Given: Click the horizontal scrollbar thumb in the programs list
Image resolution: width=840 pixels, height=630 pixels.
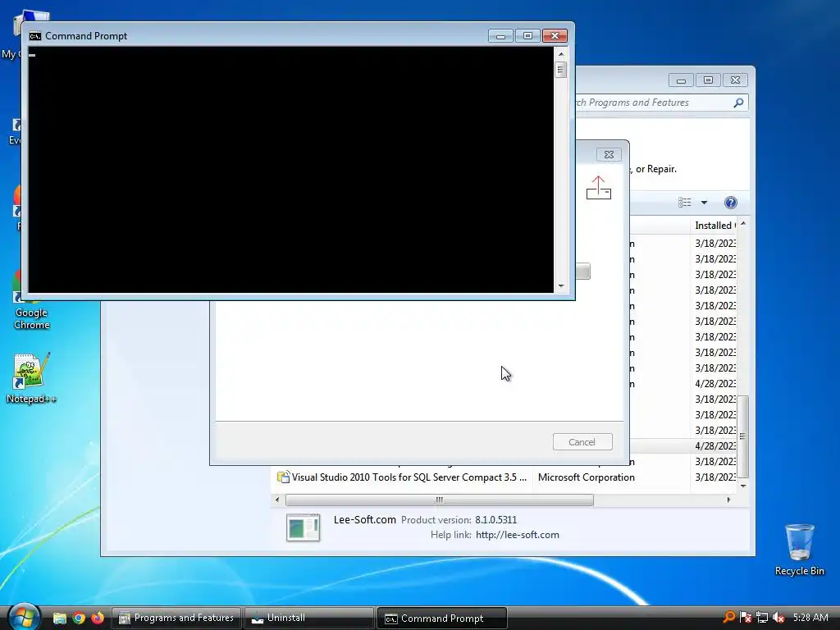Looking at the screenshot, I should click(x=440, y=500).
